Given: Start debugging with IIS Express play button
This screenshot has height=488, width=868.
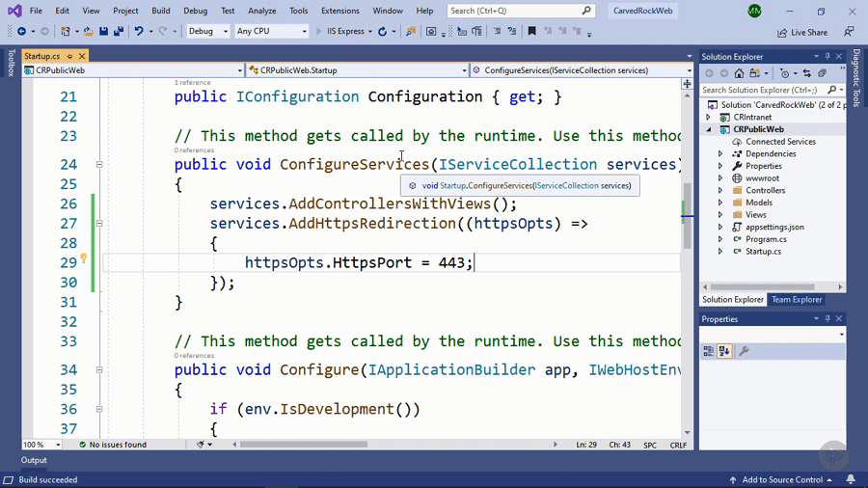Looking at the screenshot, I should [319, 32].
